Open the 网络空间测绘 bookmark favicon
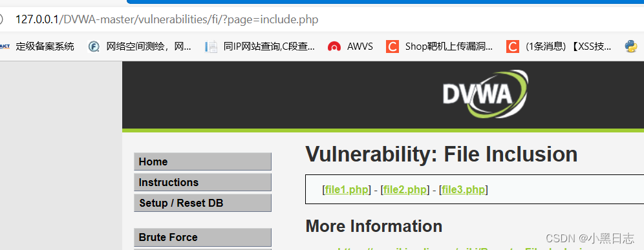 (94, 47)
